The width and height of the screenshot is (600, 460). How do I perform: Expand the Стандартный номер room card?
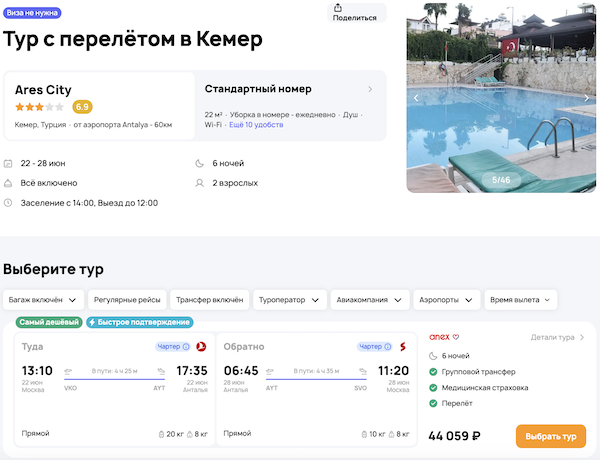pyautogui.click(x=370, y=89)
